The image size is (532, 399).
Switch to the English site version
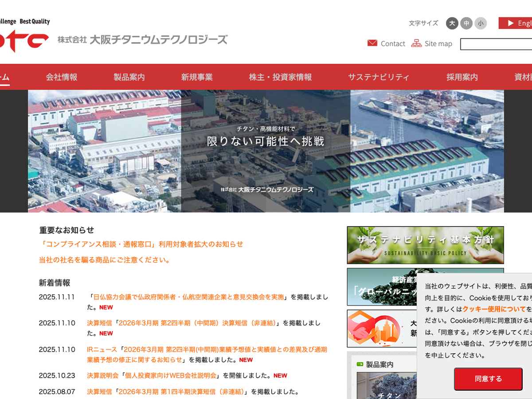pos(516,23)
